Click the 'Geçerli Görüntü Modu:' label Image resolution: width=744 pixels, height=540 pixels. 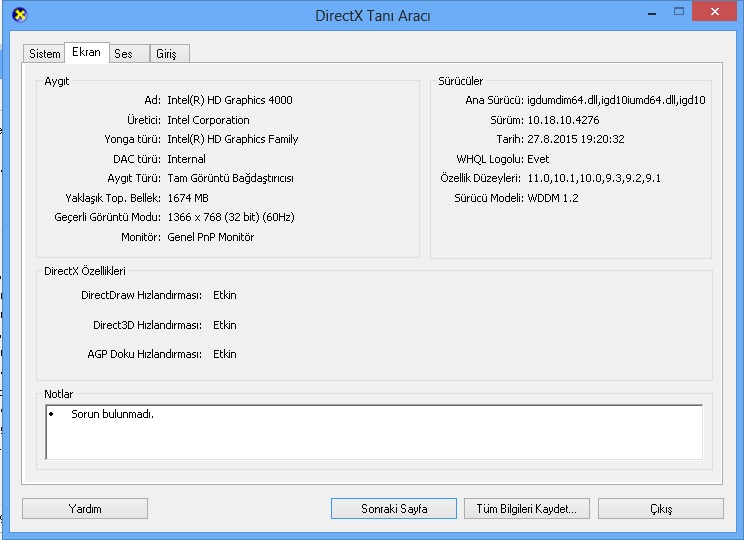(x=108, y=217)
